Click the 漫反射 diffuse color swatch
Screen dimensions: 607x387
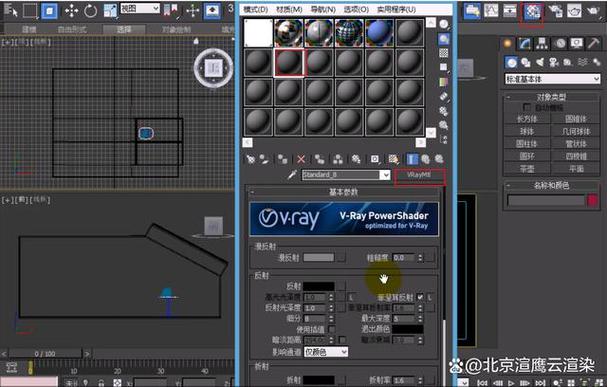(x=319, y=257)
